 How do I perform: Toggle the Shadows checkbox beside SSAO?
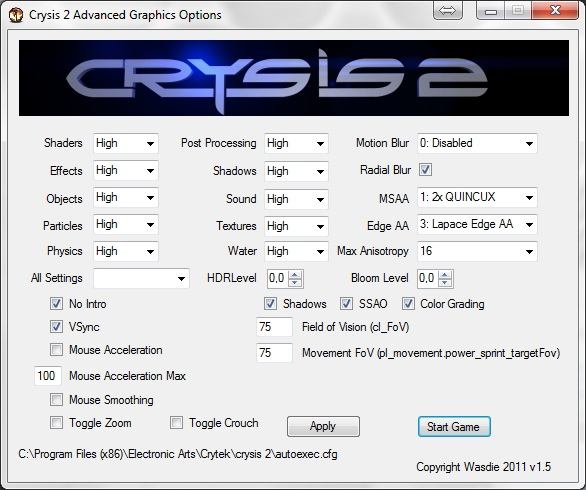pyautogui.click(x=270, y=303)
